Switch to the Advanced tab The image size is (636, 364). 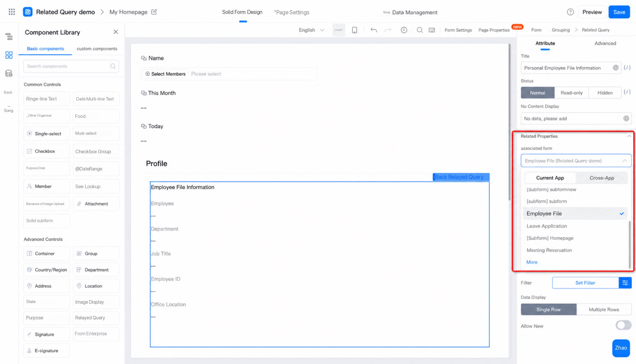[x=605, y=43]
